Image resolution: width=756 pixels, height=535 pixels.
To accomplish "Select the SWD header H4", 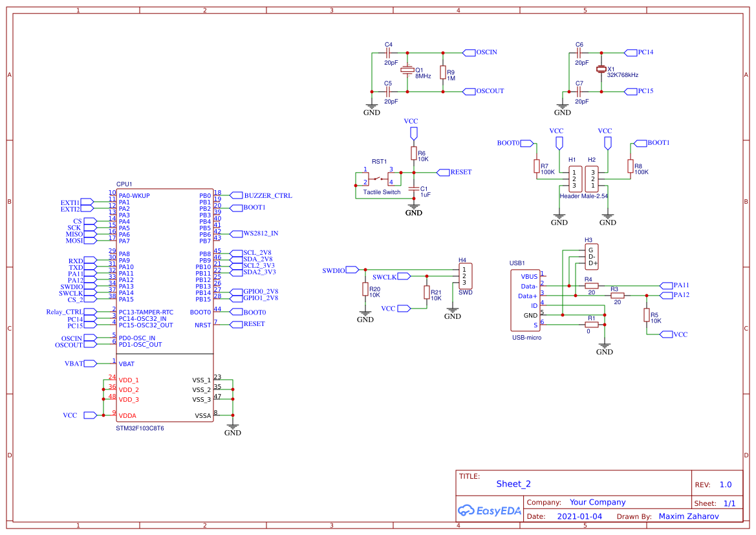I will pyautogui.click(x=466, y=276).
